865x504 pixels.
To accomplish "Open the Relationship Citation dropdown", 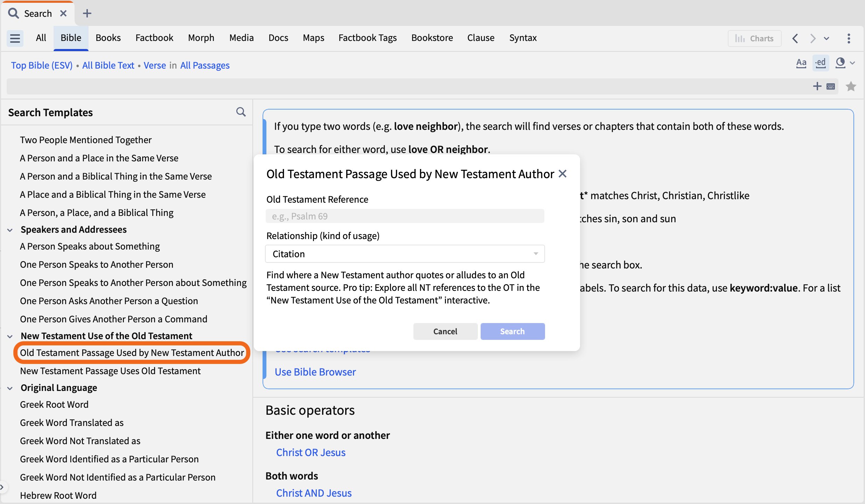I will tap(405, 254).
